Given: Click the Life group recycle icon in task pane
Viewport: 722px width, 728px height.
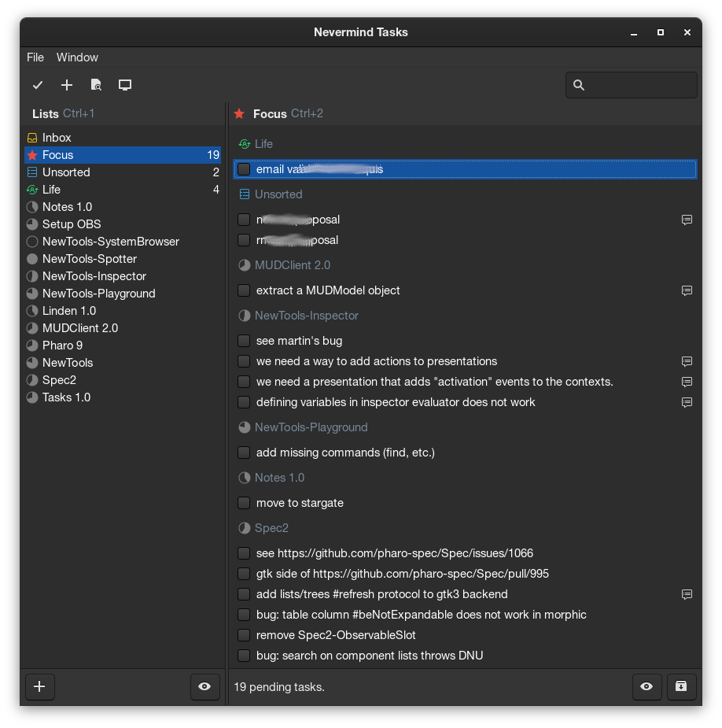Looking at the screenshot, I should 245,144.
